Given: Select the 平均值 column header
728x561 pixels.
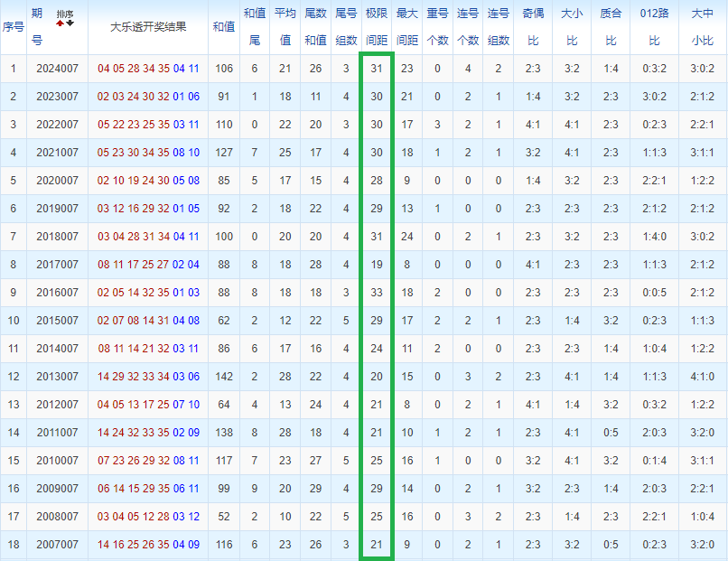Looking at the screenshot, I should click(x=285, y=27).
